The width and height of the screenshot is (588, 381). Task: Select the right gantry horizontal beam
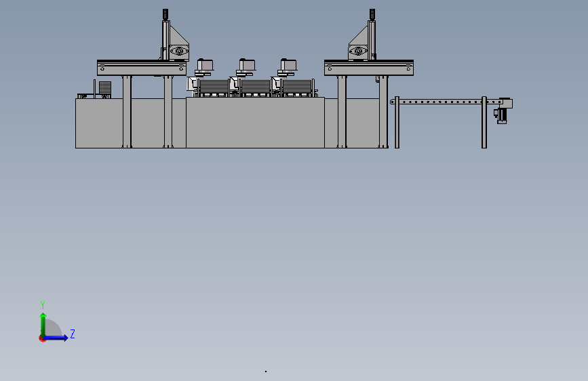pyautogui.click(x=369, y=68)
